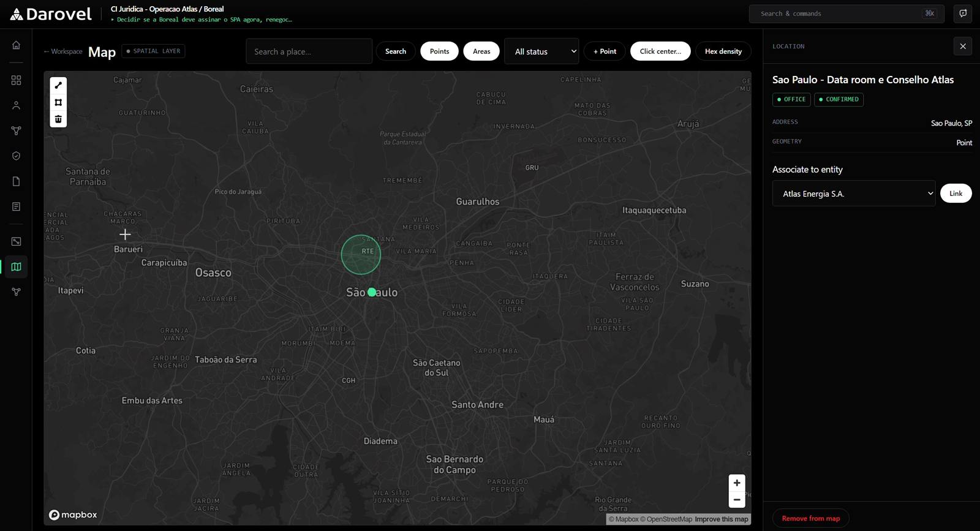Click the SPATIAL LAYER badge
This screenshot has height=531, width=980.
153,51
